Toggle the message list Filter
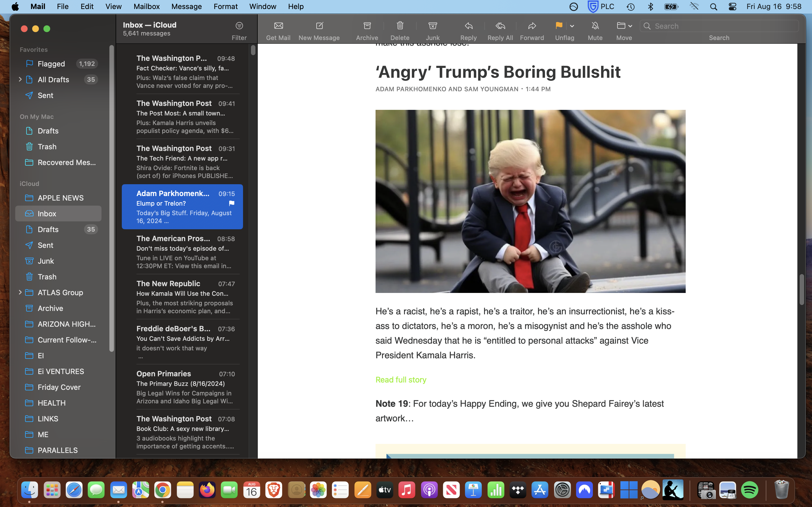The image size is (812, 507). [x=239, y=26]
